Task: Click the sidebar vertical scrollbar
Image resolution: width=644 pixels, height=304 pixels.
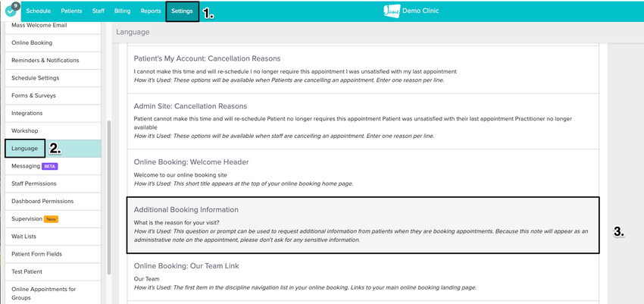Action: (x=108, y=197)
